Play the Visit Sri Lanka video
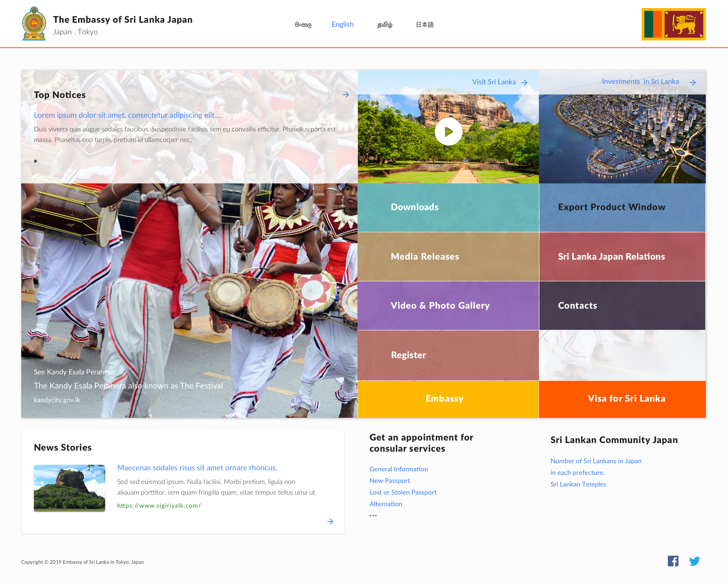The width and height of the screenshot is (728, 584). point(448,132)
